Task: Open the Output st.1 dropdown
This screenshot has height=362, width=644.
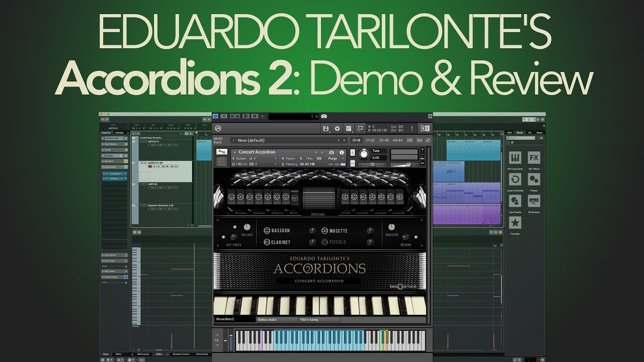Action: (256, 158)
